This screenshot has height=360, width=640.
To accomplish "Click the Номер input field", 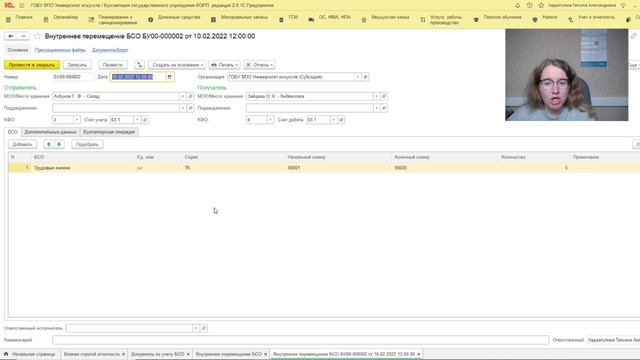I will (x=73, y=77).
